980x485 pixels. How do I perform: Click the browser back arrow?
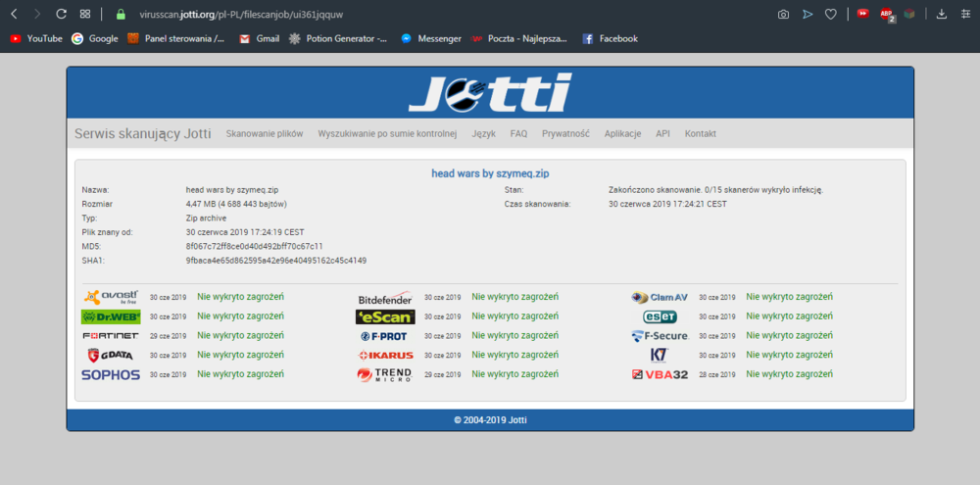click(14, 14)
